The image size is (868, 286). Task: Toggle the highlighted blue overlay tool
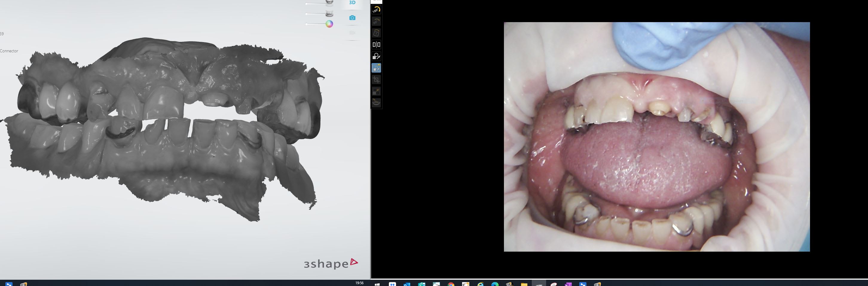376,68
